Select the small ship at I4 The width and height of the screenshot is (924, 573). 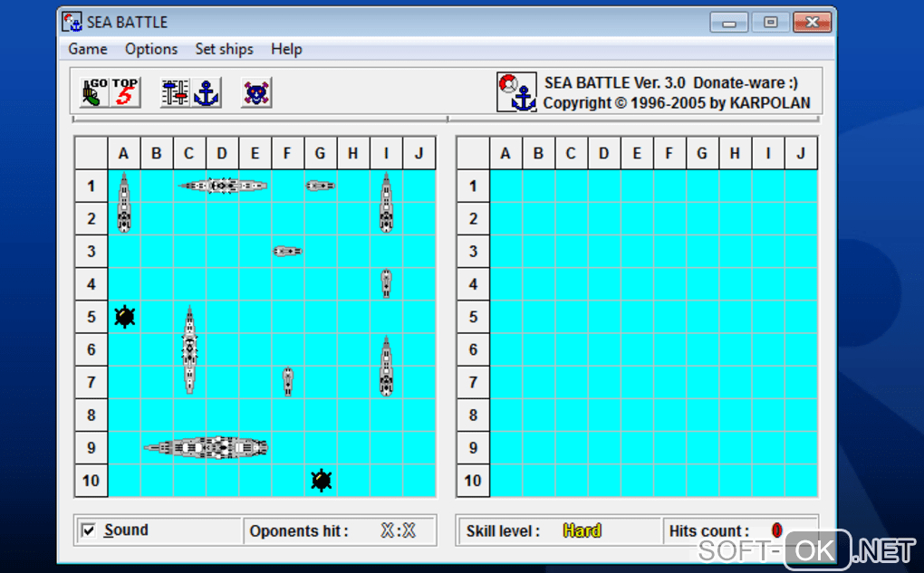coord(386,283)
